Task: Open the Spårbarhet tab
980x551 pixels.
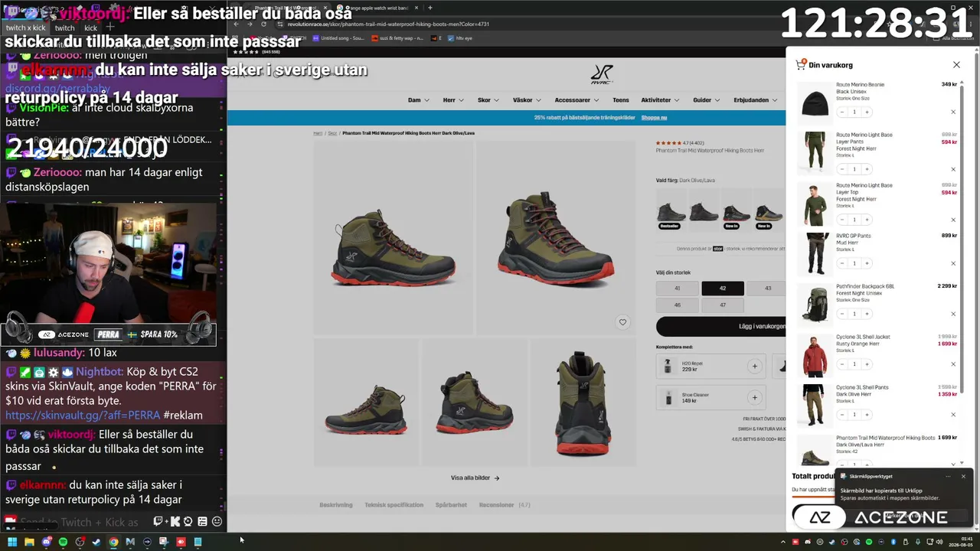Action: [x=451, y=505]
